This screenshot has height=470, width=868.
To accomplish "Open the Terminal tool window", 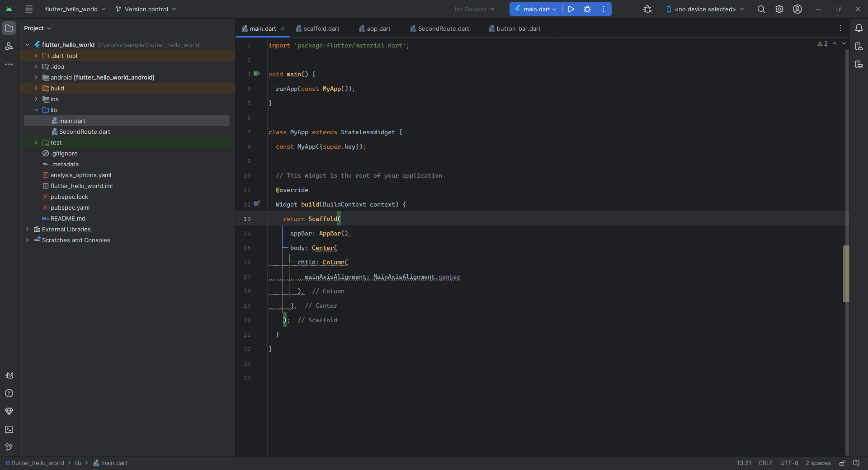I will pyautogui.click(x=9, y=429).
